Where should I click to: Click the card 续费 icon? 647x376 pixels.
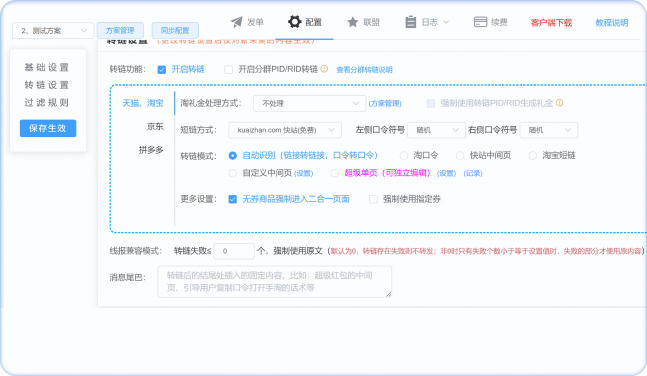(x=480, y=22)
